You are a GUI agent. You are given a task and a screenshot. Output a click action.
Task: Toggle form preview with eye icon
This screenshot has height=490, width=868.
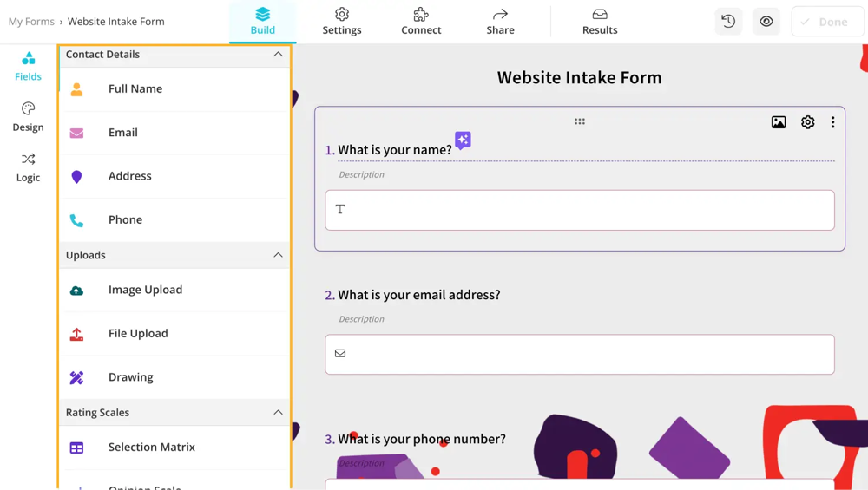coord(766,22)
